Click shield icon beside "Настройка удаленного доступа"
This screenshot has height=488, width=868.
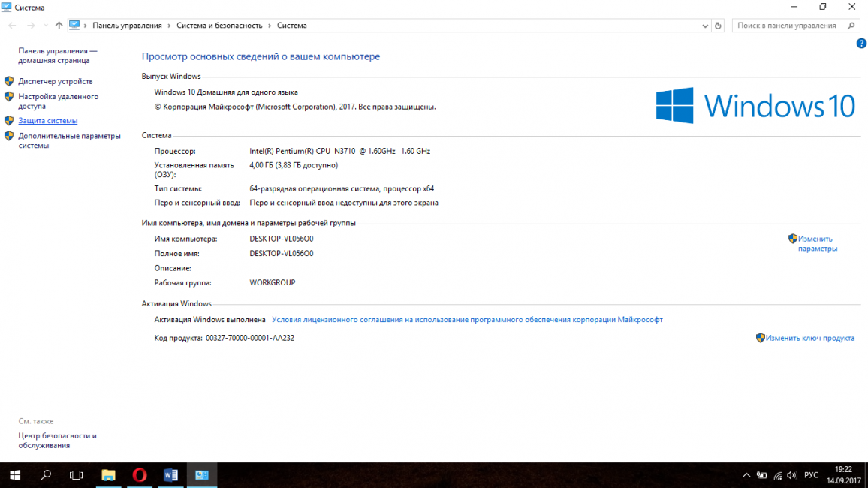tap(9, 96)
